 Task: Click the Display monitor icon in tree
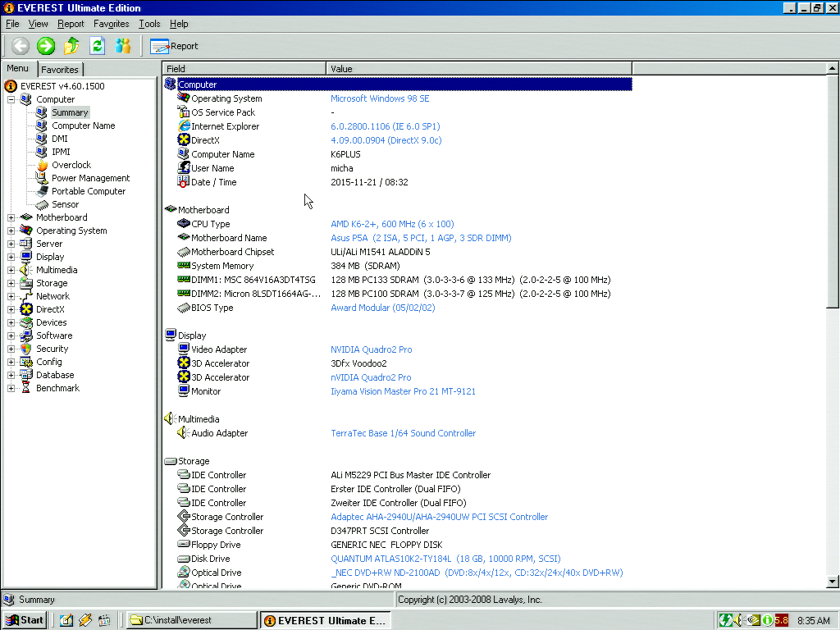point(25,257)
